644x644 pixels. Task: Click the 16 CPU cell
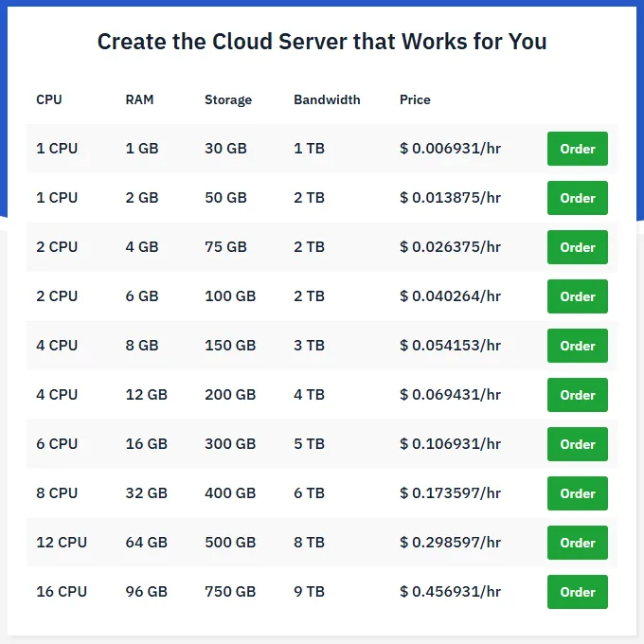click(62, 592)
